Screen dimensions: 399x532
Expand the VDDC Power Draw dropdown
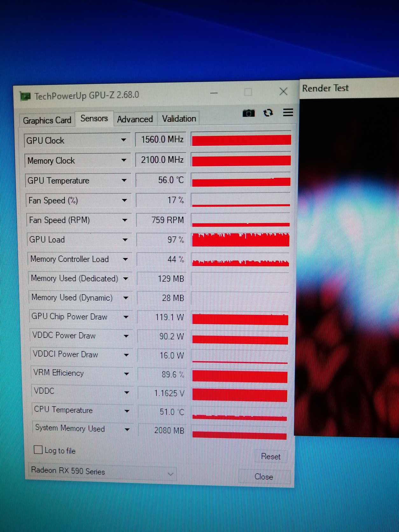pyautogui.click(x=126, y=336)
